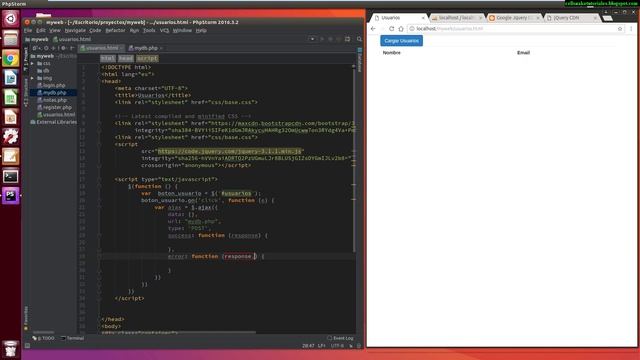This screenshot has height=360, width=640.
Task: Open LibreOffice Calc dock icon
Action: [x=11, y=98]
